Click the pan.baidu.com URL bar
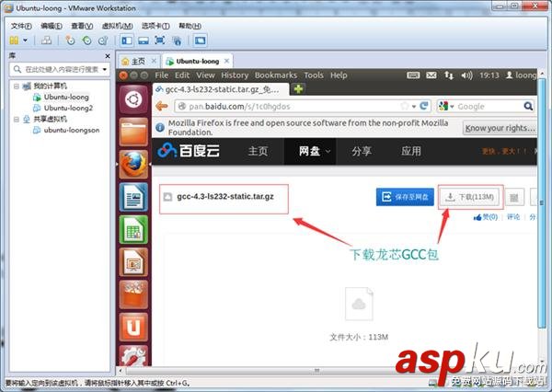This screenshot has width=552, height=392. click(x=289, y=107)
